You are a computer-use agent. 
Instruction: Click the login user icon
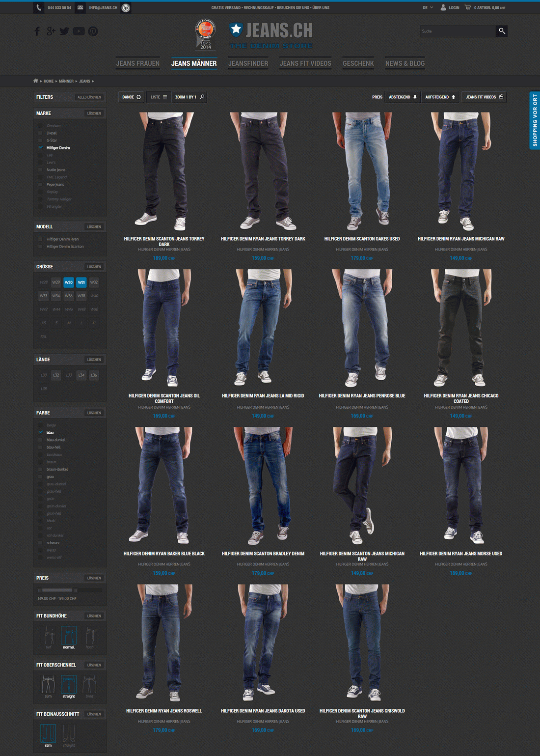pyautogui.click(x=443, y=8)
